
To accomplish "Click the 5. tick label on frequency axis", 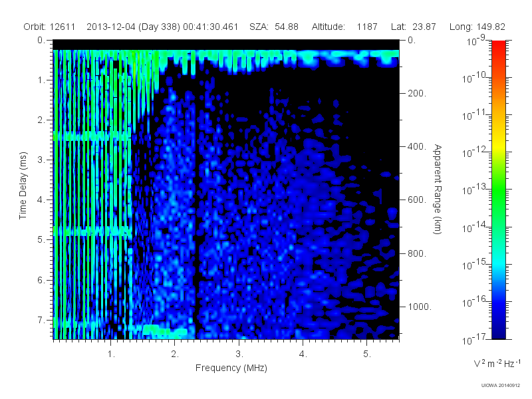I will pyautogui.click(x=367, y=354).
